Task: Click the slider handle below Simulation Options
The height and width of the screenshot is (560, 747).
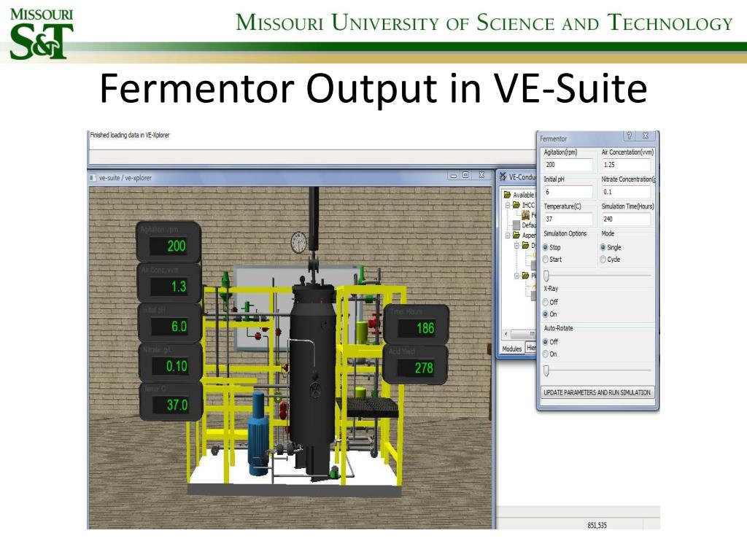Action: pyautogui.click(x=546, y=276)
